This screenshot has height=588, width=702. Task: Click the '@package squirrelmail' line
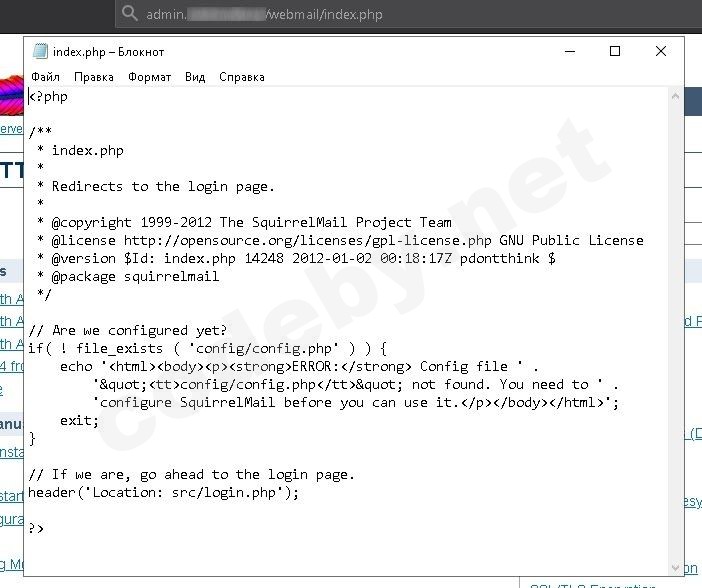pyautogui.click(x=128, y=276)
